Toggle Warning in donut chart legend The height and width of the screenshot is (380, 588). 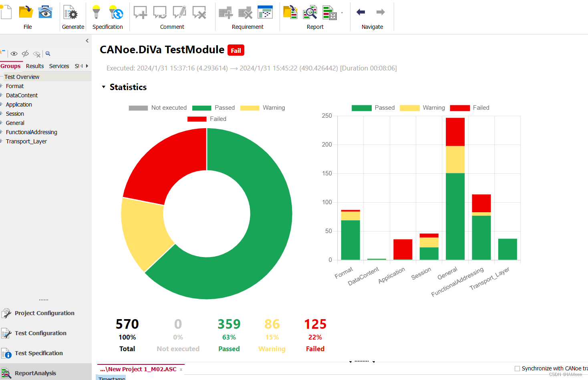click(263, 108)
